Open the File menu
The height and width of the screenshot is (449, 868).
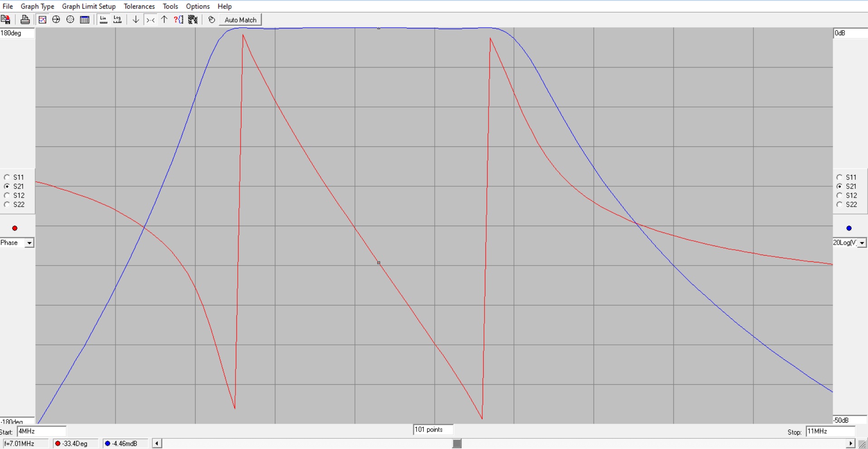(x=8, y=6)
